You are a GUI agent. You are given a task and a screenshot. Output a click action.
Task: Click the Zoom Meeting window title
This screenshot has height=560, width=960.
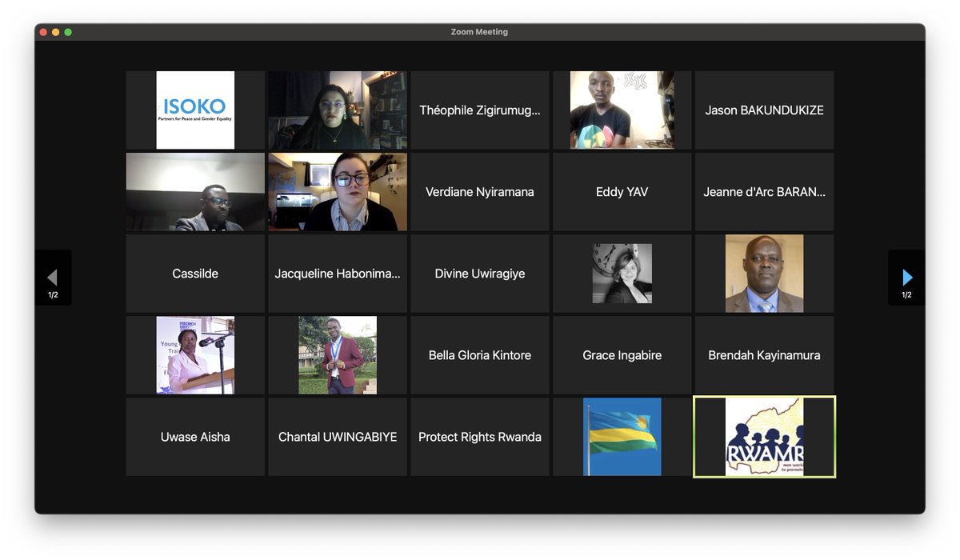(x=479, y=32)
